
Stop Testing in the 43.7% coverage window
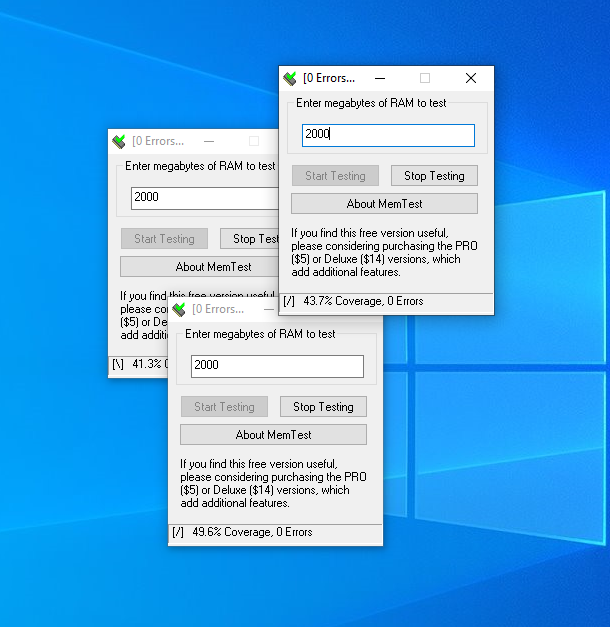[434, 176]
